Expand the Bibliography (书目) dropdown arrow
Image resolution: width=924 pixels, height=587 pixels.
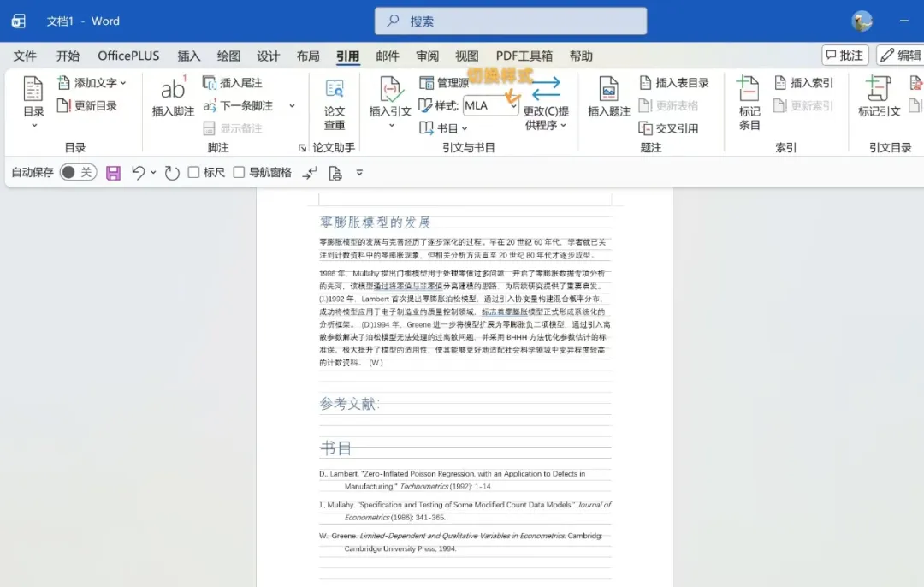pos(465,128)
